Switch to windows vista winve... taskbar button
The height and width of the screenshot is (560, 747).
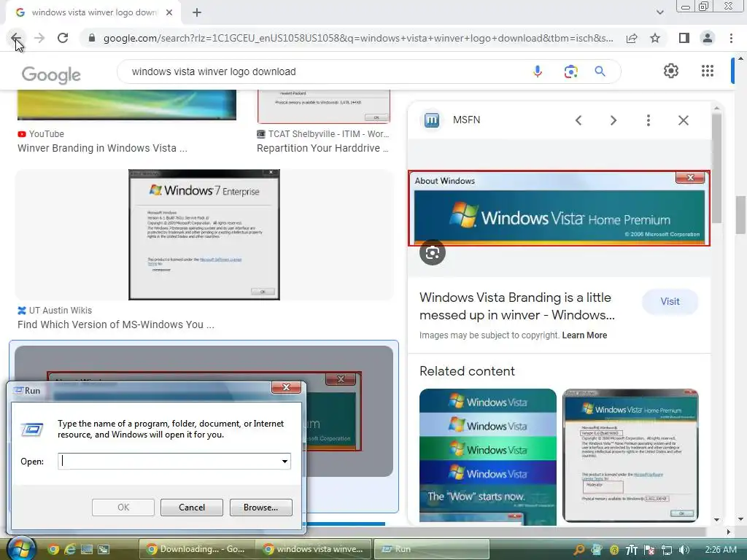[314, 549]
